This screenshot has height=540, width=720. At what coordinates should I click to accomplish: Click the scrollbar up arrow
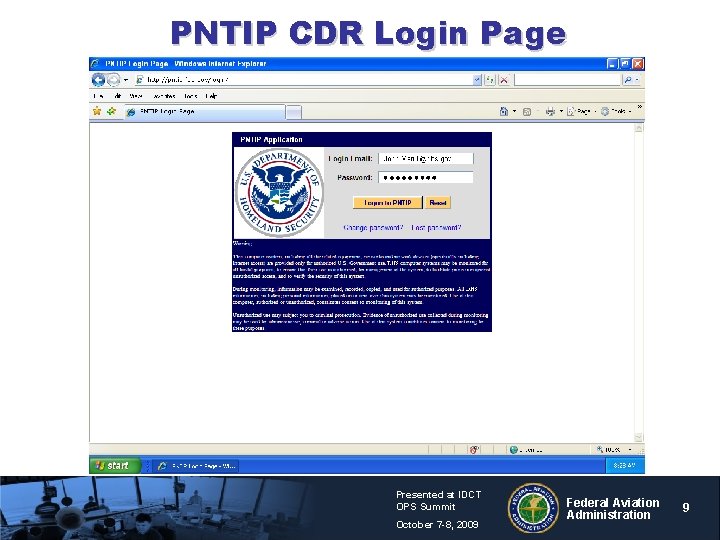click(639, 128)
